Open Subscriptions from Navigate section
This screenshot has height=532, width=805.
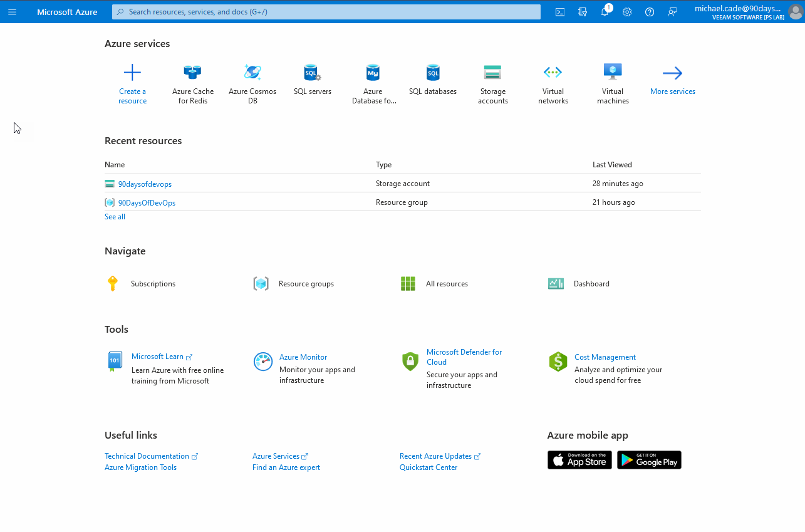152,283
